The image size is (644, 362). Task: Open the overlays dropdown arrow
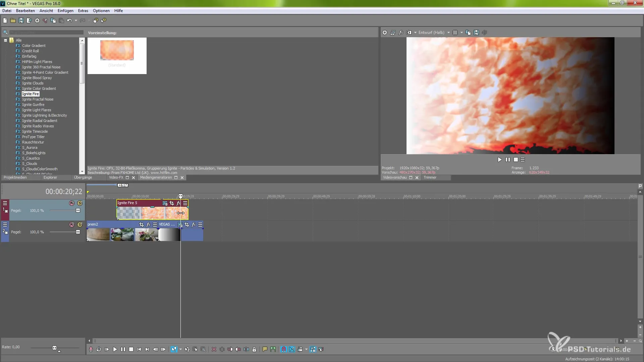click(x=462, y=33)
